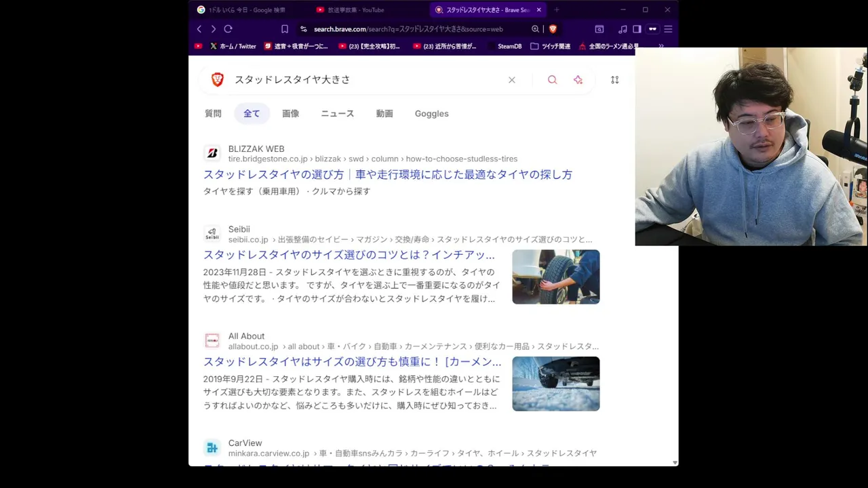Image resolution: width=868 pixels, height=488 pixels.
Task: Open the 全国のラーメン bookmark
Action: click(608, 46)
